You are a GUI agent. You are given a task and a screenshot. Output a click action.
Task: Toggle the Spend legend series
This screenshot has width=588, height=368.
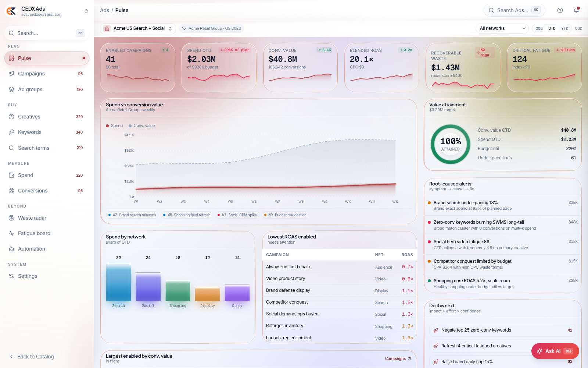114,125
